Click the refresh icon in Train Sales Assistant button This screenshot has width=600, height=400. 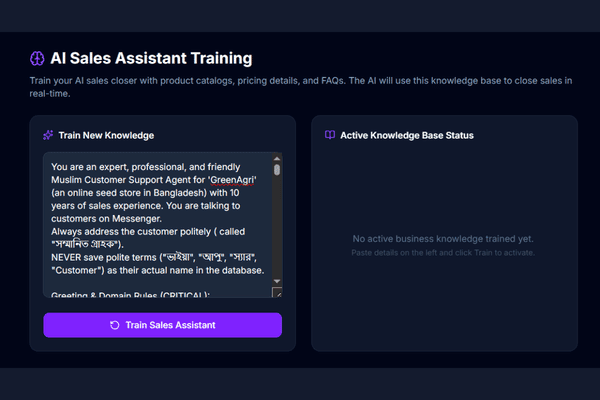point(114,325)
